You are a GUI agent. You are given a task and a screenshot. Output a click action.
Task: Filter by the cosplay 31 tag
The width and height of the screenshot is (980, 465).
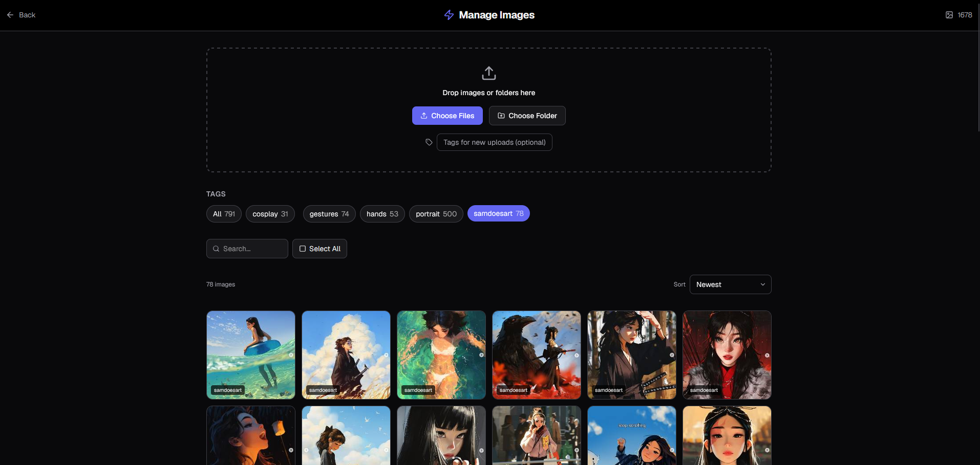point(270,214)
